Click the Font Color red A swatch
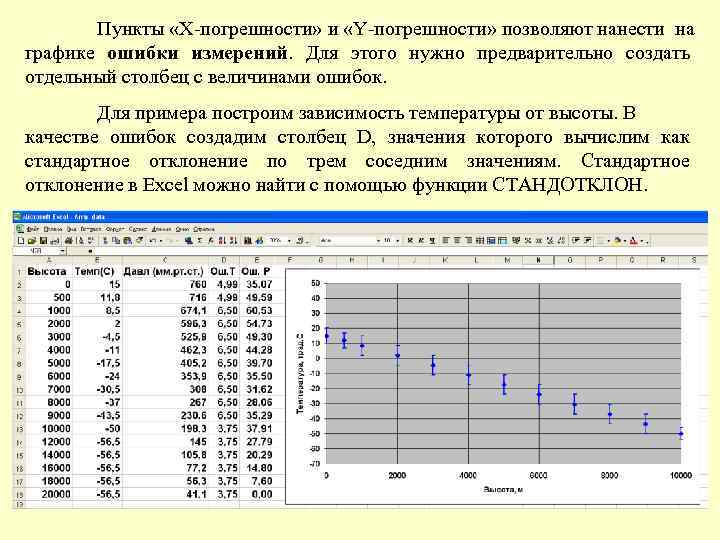This screenshot has width=720, height=540. (x=634, y=240)
